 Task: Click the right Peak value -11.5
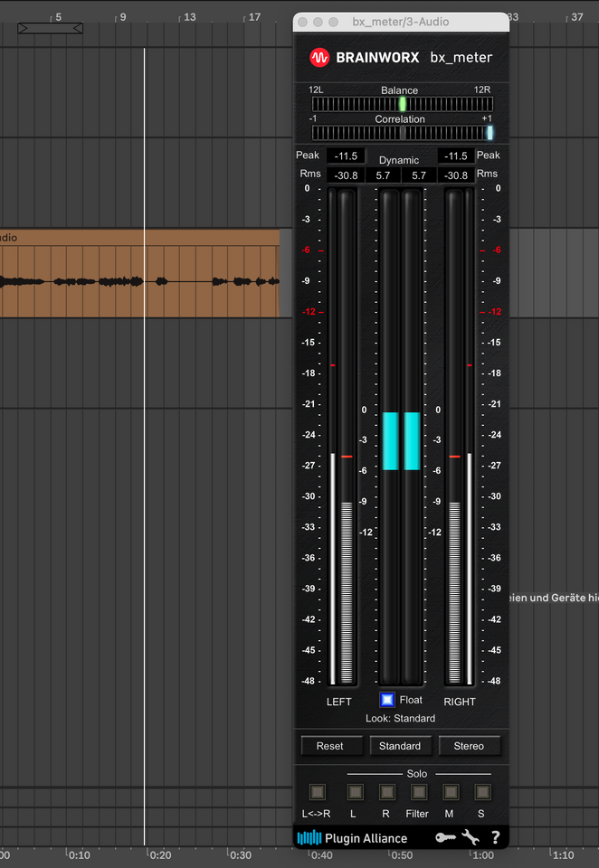455,156
